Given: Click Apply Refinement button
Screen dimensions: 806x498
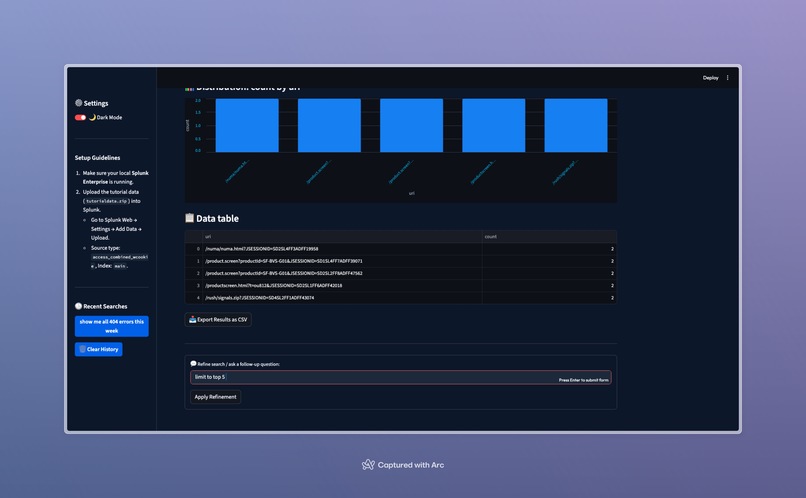Looking at the screenshot, I should 215,397.
